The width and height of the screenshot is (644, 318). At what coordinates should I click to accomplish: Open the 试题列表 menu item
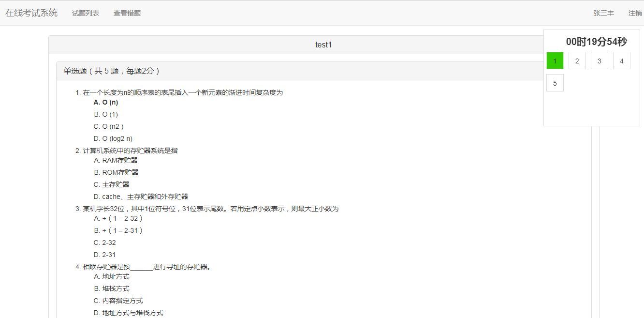(86, 13)
